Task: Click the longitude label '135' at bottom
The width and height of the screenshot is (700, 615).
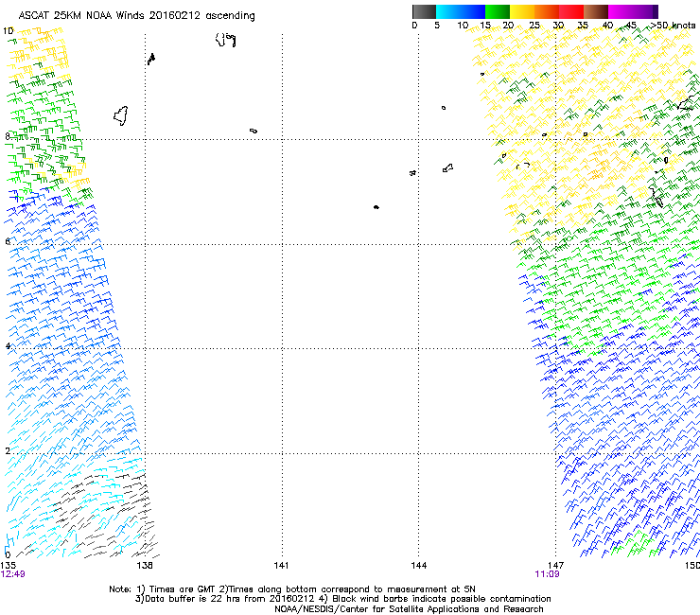Action: (x=8, y=566)
